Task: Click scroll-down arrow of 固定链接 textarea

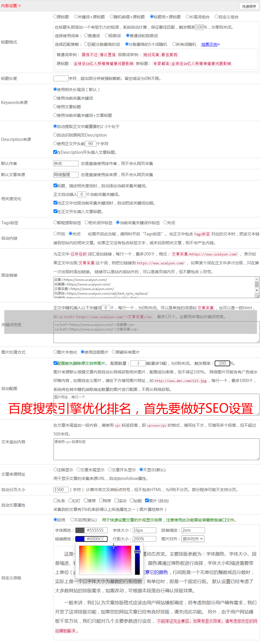Action: tap(257, 290)
